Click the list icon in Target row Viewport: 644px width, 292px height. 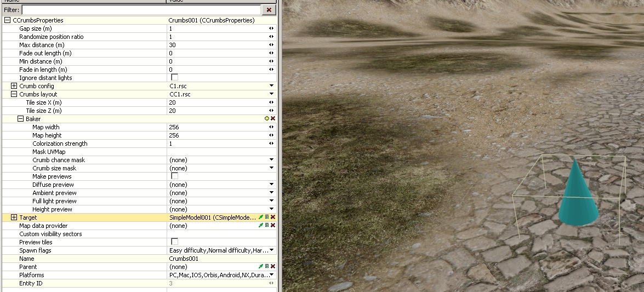pyautogui.click(x=267, y=217)
